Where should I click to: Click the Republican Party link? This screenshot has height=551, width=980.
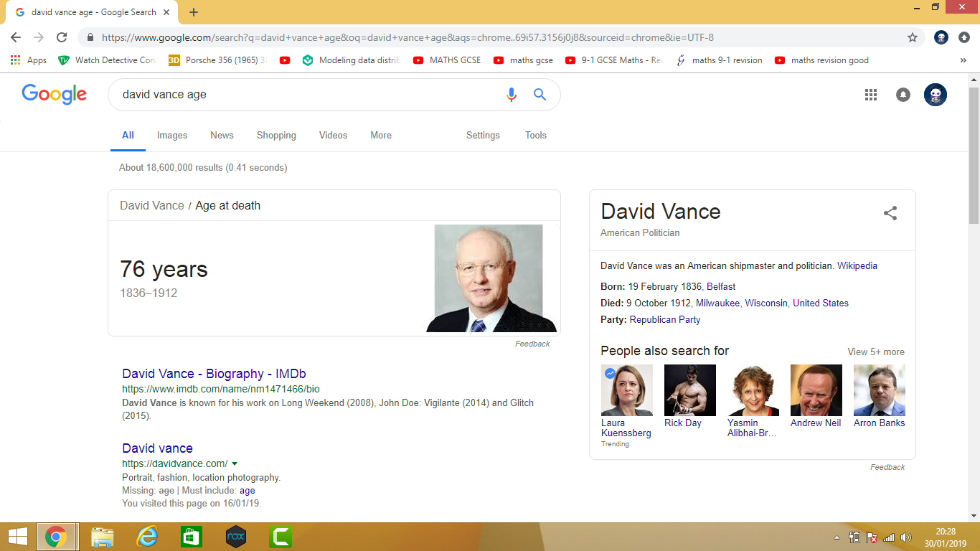665,319
